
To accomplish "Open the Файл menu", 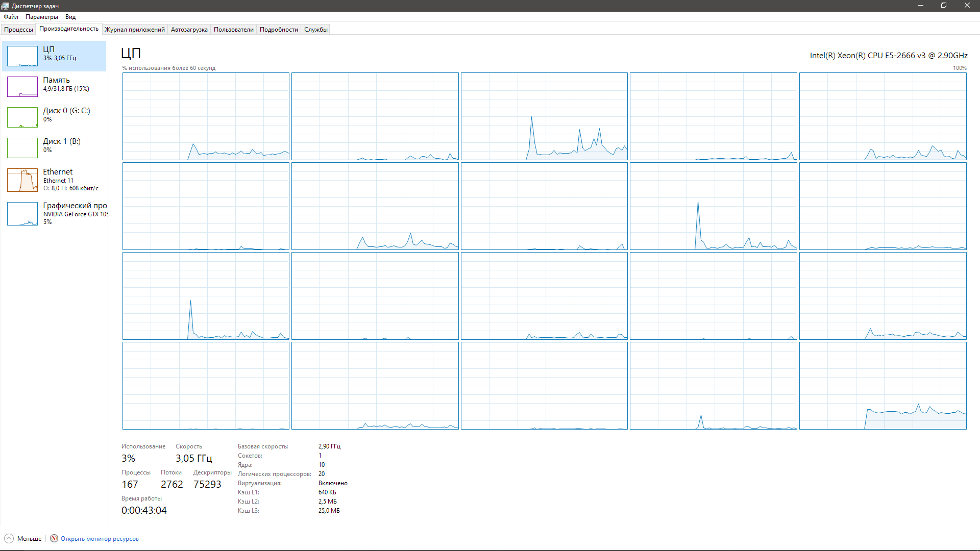I will pos(11,17).
